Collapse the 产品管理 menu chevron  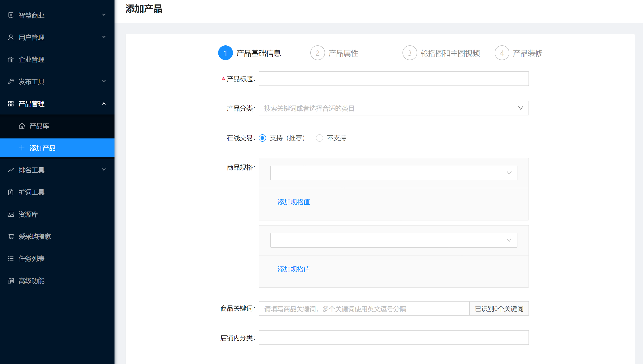(x=104, y=103)
